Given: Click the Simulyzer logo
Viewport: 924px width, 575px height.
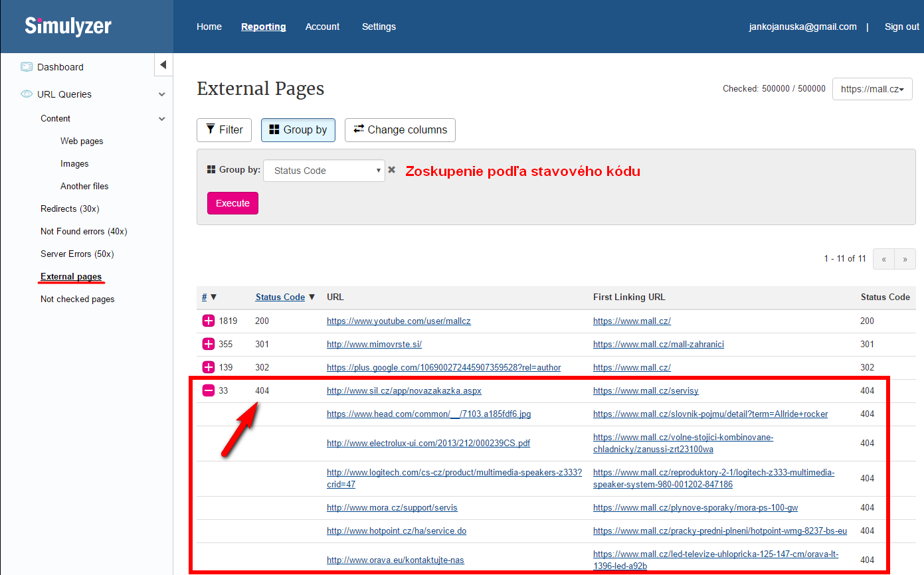Looking at the screenshot, I should point(68,26).
